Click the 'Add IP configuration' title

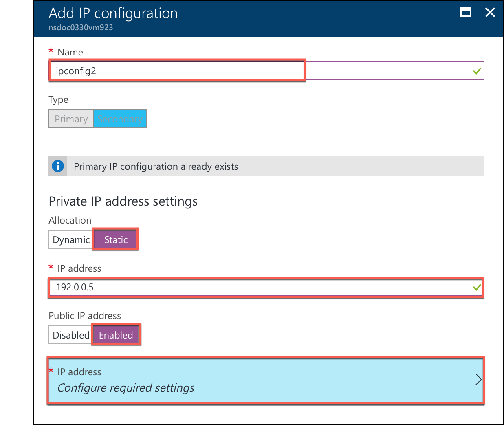click(x=113, y=13)
